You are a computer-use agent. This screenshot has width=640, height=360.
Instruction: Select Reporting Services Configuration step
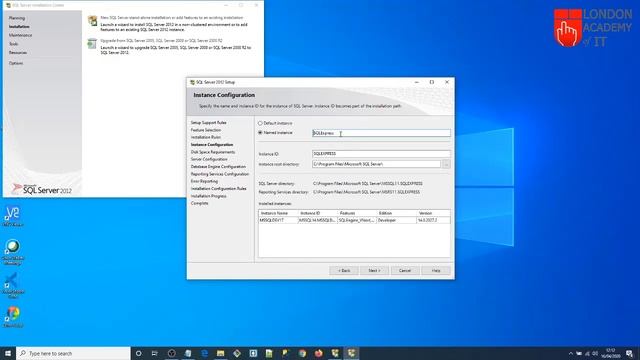point(220,174)
